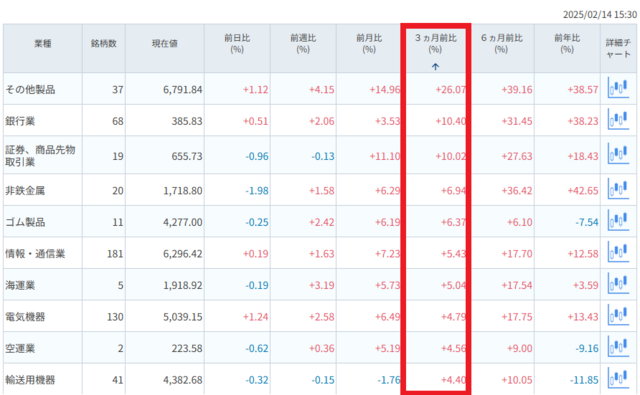Viewport: 640px width, 395px height.
Task: Open detail chart for 非鉄金属 row
Action: click(618, 189)
